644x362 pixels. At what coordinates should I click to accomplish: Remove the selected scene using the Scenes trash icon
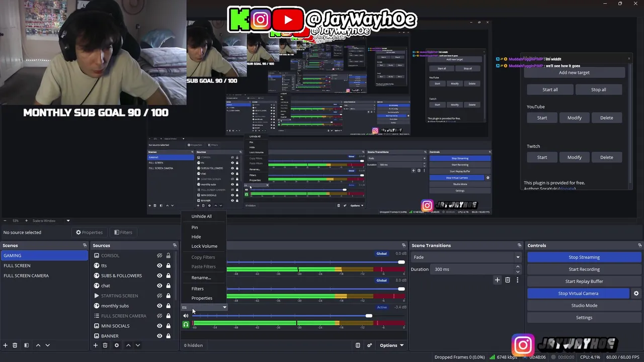coord(15,345)
